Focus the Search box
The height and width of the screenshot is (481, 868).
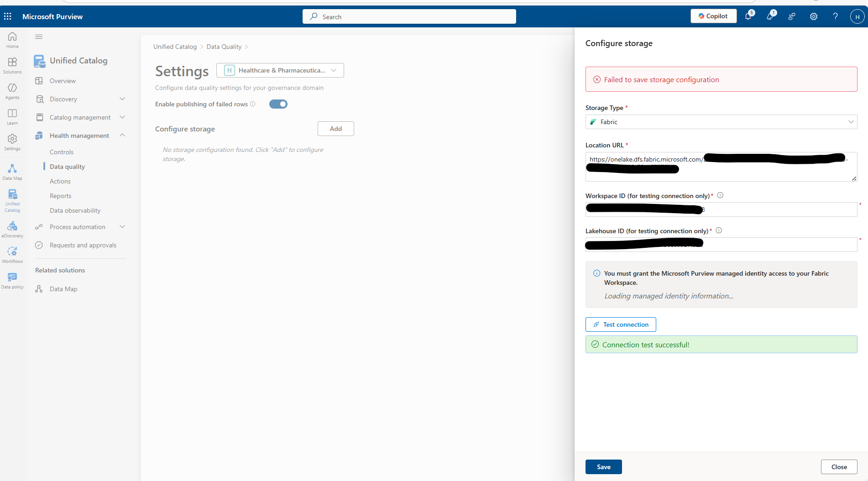click(x=409, y=16)
